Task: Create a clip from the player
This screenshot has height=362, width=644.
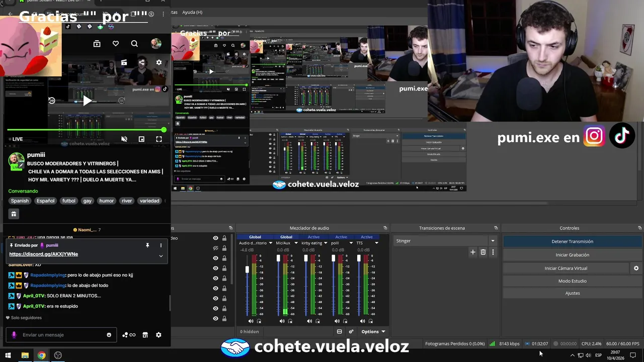Action: 124,63
